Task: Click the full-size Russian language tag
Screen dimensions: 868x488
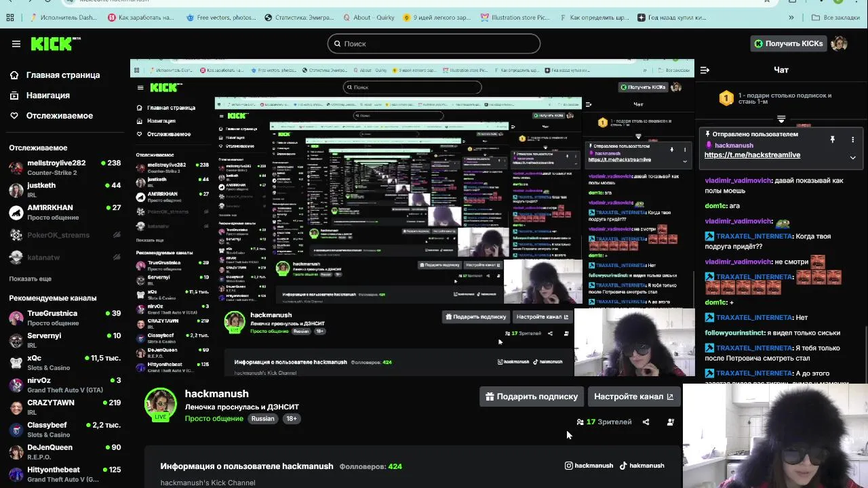Action: 263,419
